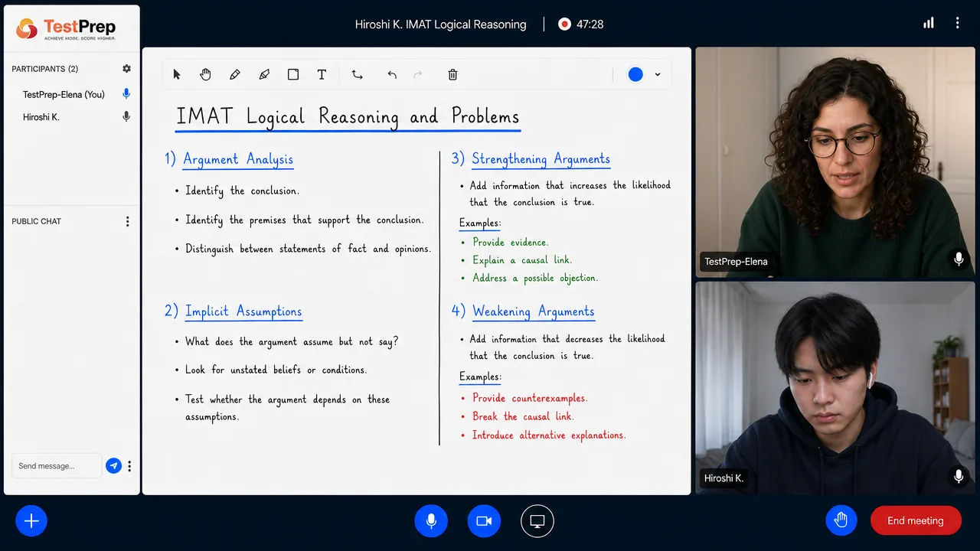Mute microphone in bottom control bar
Viewport: 980px width, 551px height.
tap(431, 521)
